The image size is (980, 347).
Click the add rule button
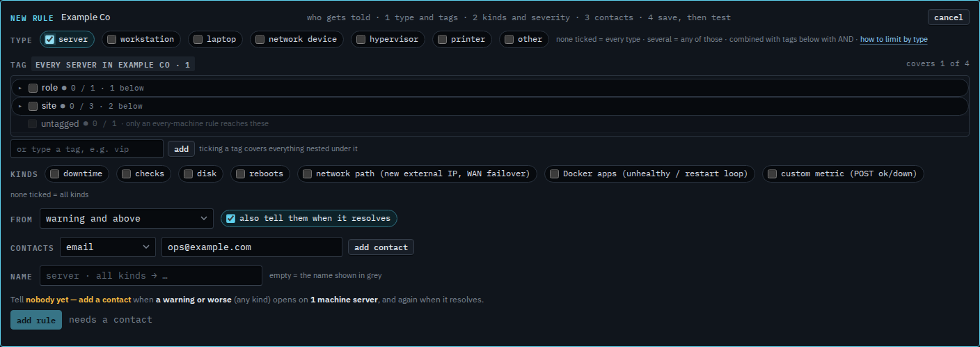(x=36, y=320)
